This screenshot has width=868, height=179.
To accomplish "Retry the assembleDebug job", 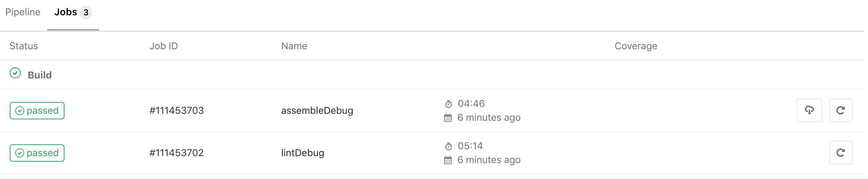I will (x=841, y=110).
